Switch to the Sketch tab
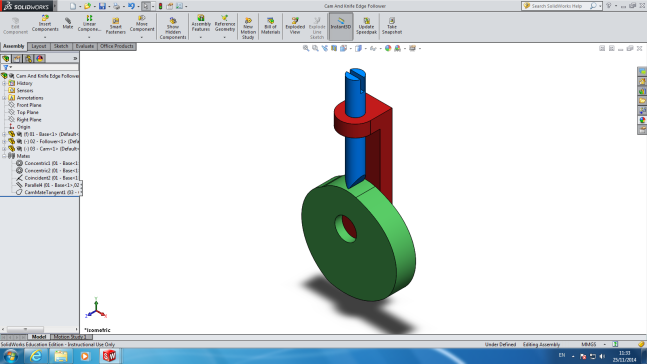647x364 pixels. [x=61, y=46]
